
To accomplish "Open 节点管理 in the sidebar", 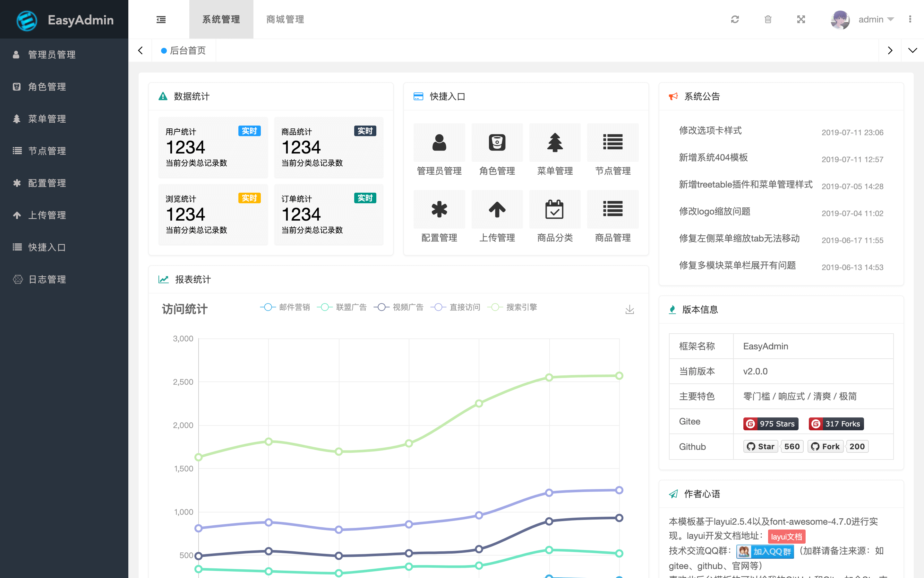I will coord(64,151).
